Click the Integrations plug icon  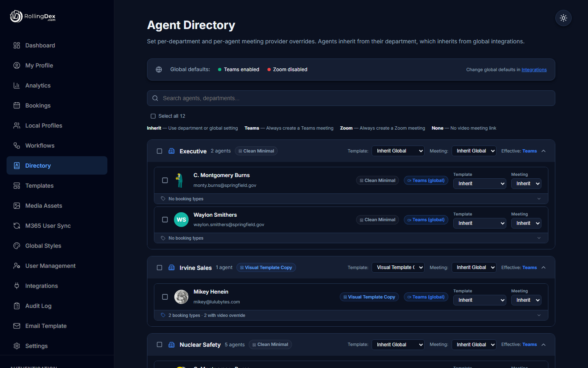click(17, 286)
